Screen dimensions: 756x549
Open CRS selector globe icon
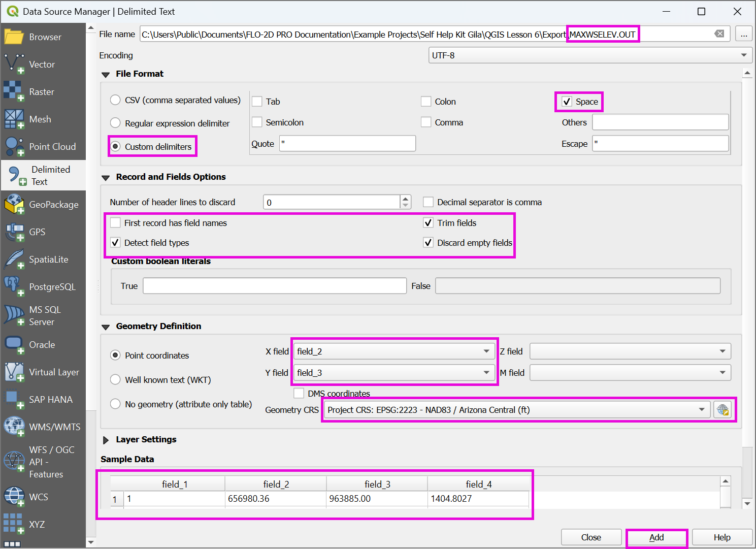coord(723,410)
